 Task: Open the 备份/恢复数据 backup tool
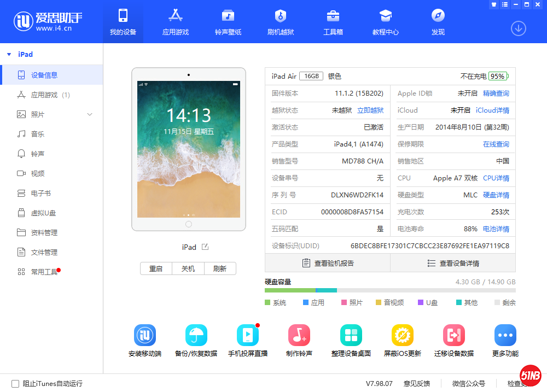click(196, 335)
